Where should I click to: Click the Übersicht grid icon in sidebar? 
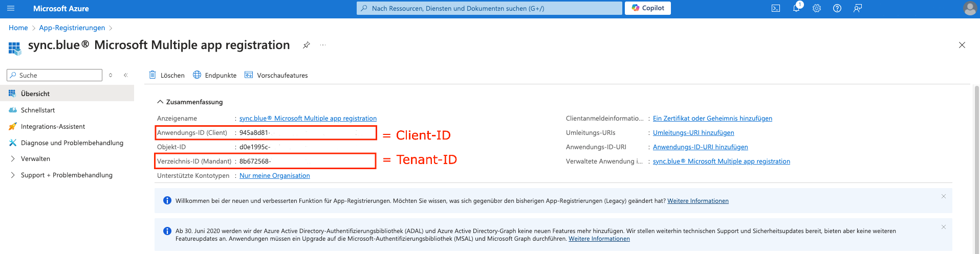click(13, 94)
